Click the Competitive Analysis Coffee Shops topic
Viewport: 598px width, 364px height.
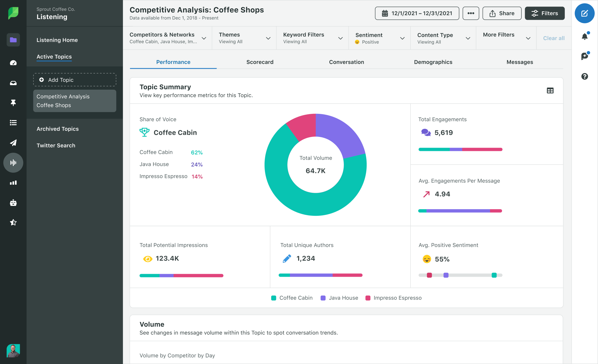point(74,101)
